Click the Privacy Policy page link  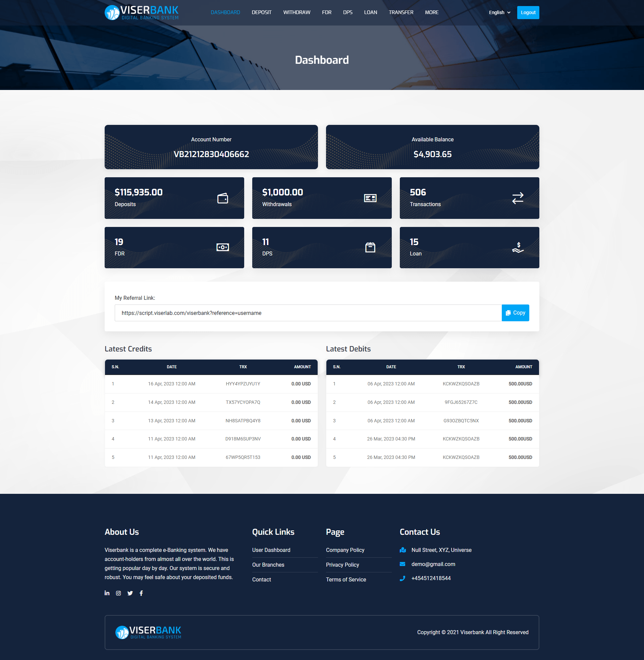[x=343, y=564]
